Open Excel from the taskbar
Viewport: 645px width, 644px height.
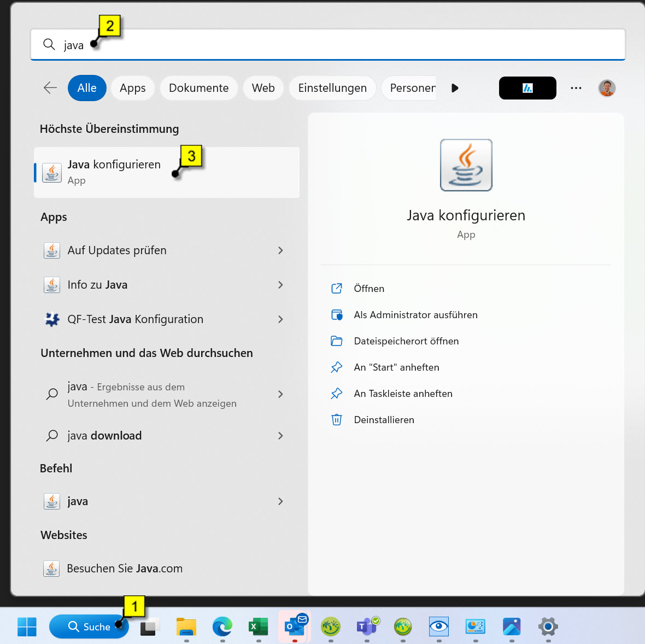pos(258,627)
